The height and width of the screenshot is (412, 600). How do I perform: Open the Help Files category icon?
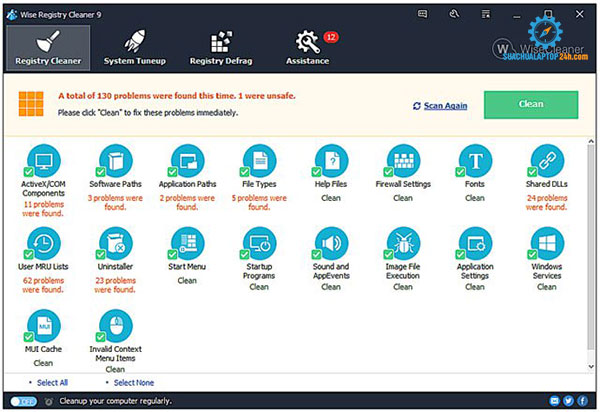point(332,161)
